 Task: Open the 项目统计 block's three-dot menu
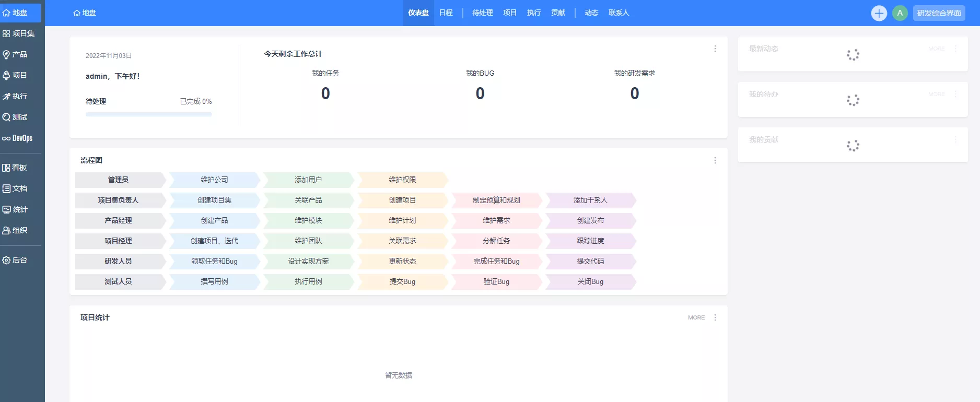click(x=715, y=317)
